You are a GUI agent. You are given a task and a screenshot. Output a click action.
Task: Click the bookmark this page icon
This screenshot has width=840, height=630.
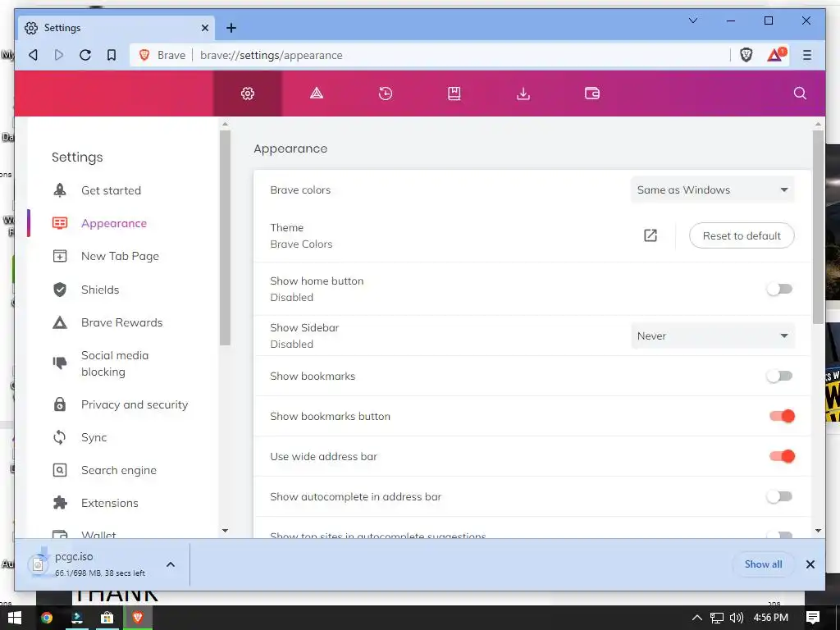click(112, 55)
